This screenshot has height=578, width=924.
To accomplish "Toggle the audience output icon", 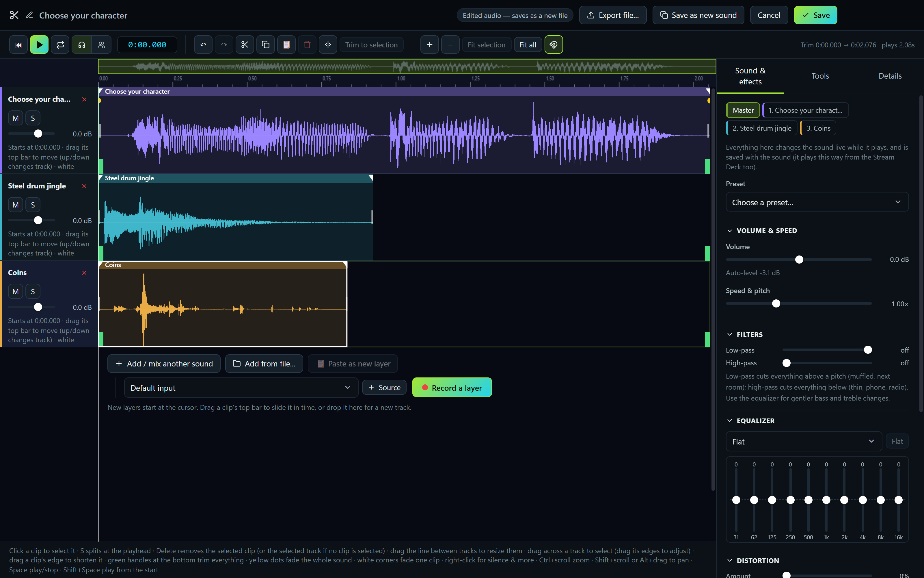I will (x=101, y=45).
